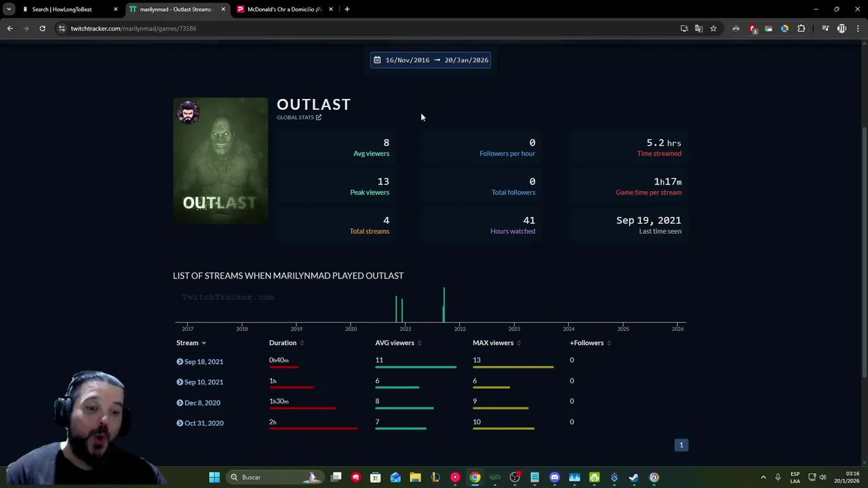Go back with the browser back arrow
This screenshot has height=488, width=868.
coord(9,28)
